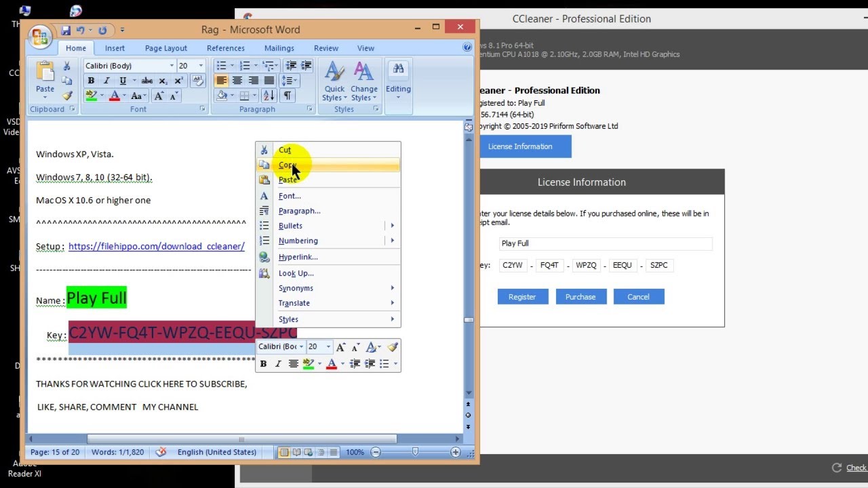
Task: Toggle Justify alignment in ribbon
Action: coord(269,81)
